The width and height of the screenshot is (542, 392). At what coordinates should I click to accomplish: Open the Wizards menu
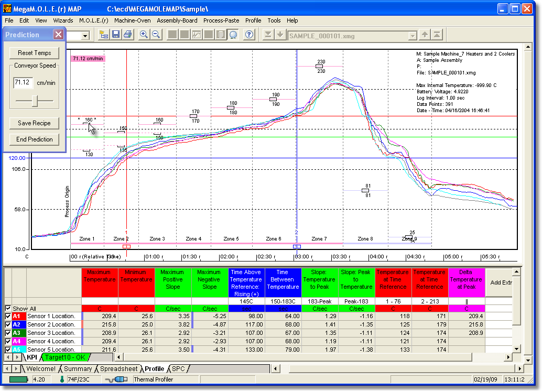point(63,20)
